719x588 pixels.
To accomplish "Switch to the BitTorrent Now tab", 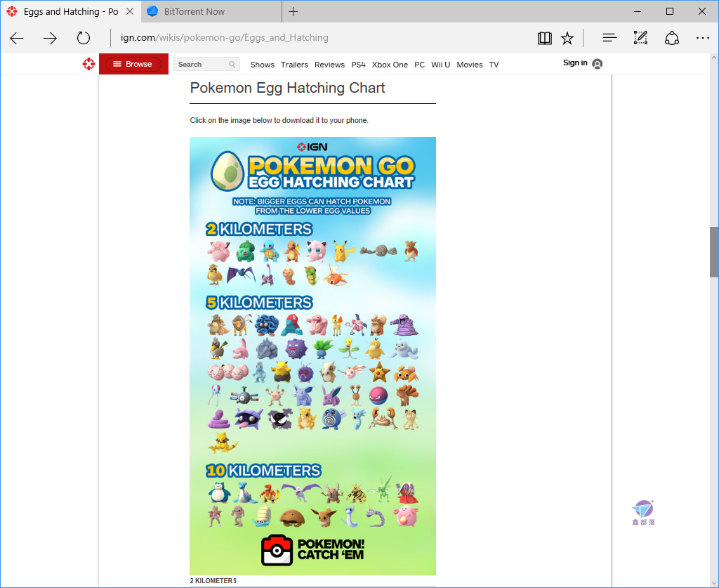I will [x=212, y=11].
